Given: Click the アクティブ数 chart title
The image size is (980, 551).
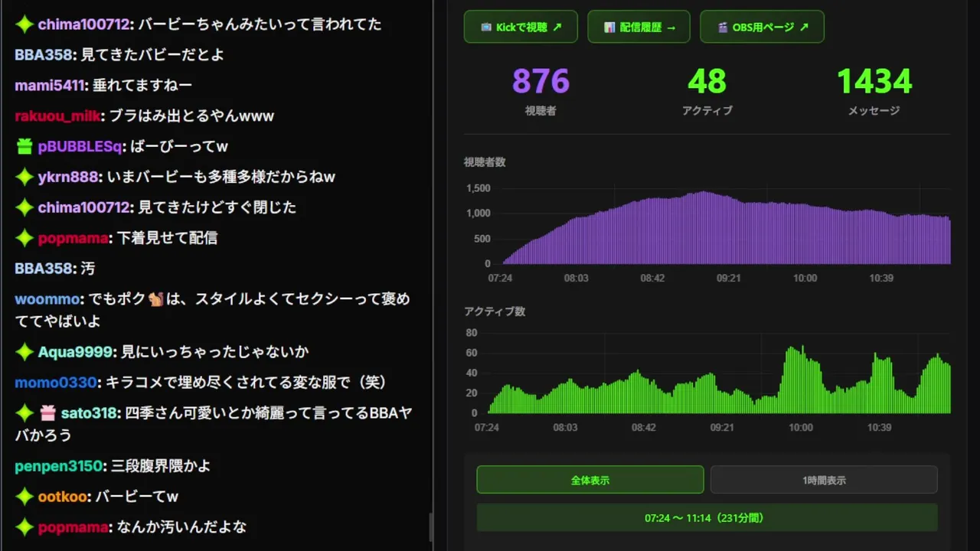Looking at the screenshot, I should pos(495,311).
